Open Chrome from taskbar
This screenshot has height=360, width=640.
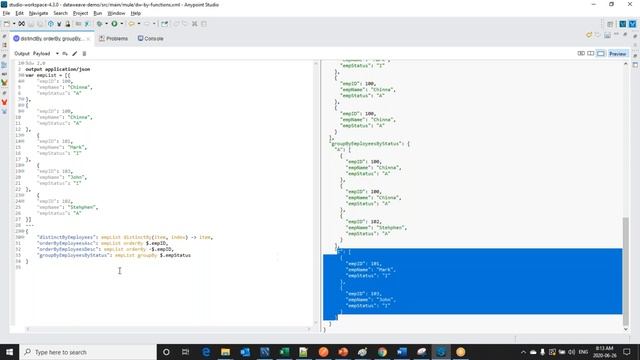pos(382,352)
